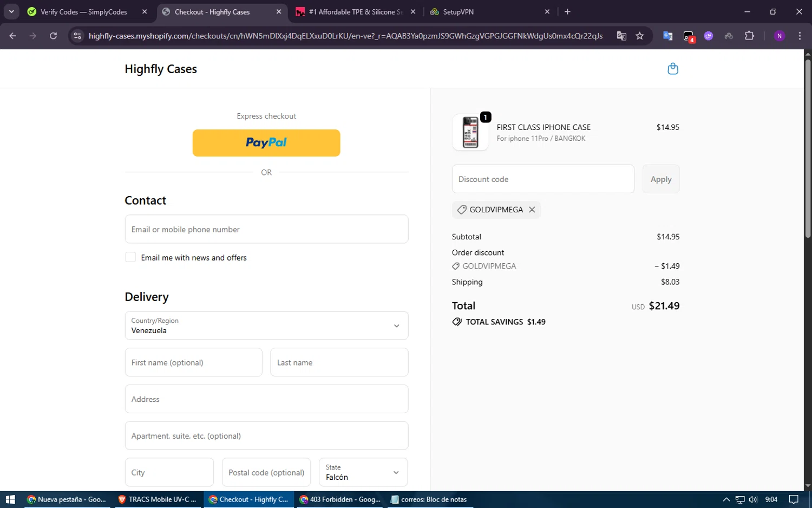The width and height of the screenshot is (812, 508).
Task: Focus the Address field
Action: (x=266, y=399)
